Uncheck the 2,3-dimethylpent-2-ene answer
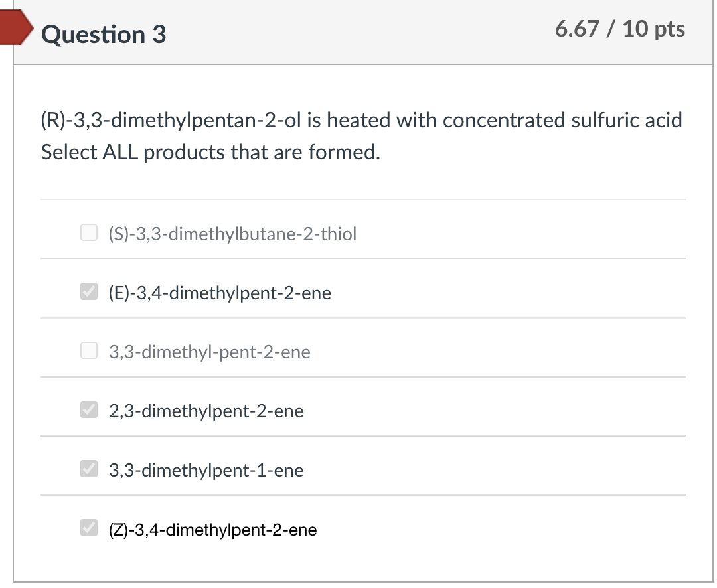This screenshot has height=588, width=717. [88, 409]
